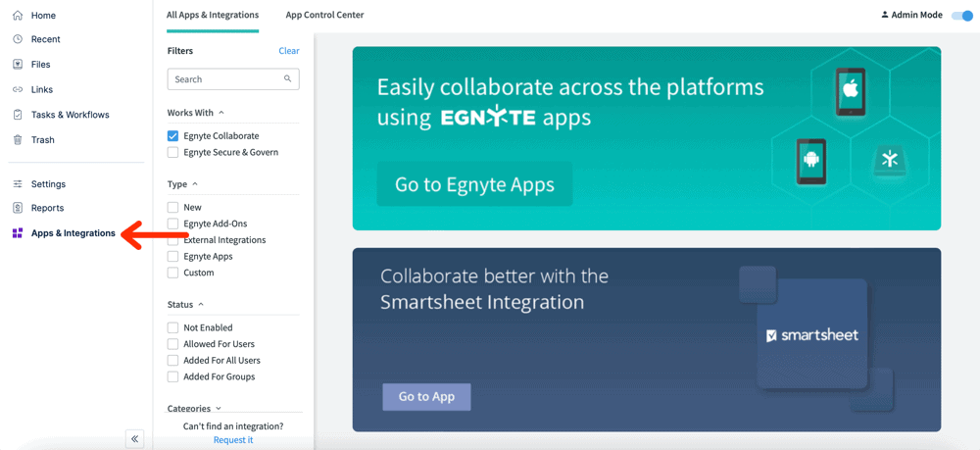Viewport: 980px width, 450px height.
Task: Collapse the sidebar with double-chevron button
Action: tap(135, 439)
